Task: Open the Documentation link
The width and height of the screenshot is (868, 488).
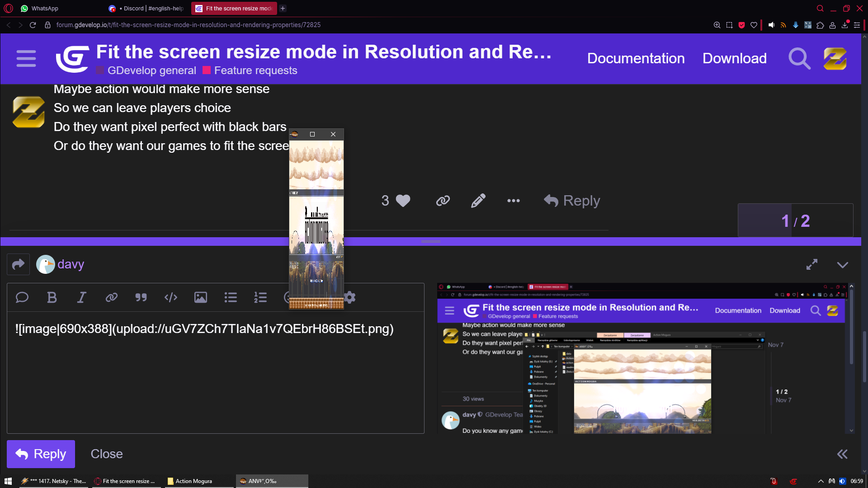Action: click(636, 58)
